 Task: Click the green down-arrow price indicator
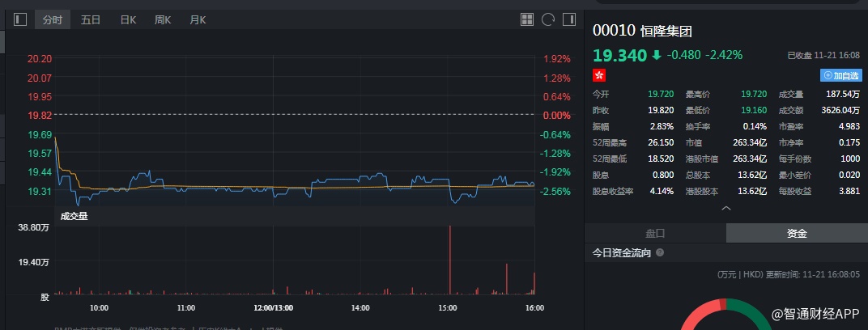click(656, 55)
